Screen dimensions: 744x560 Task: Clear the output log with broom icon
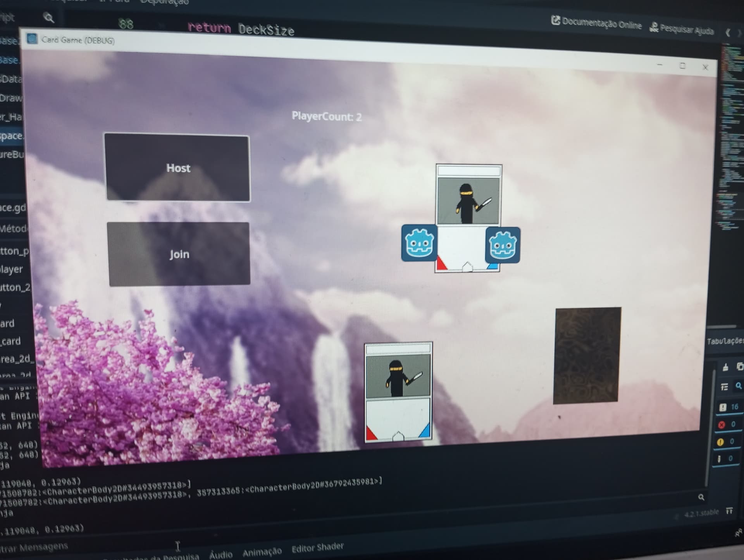725,367
